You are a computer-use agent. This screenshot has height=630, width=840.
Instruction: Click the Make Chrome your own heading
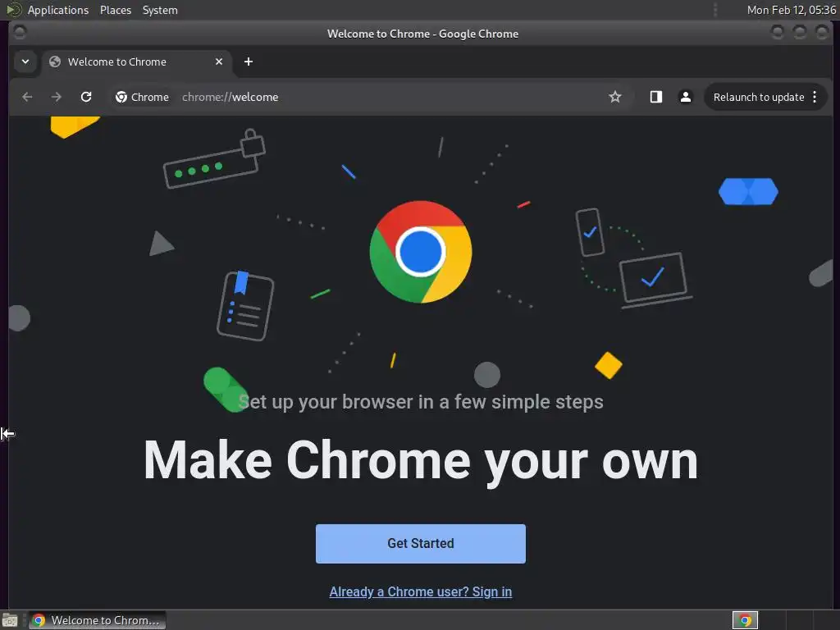[421, 461]
